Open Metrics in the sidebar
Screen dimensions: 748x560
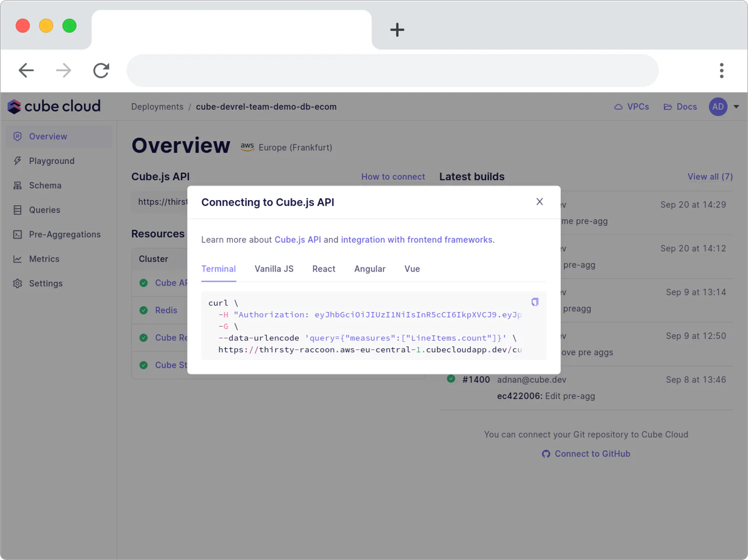point(59,259)
